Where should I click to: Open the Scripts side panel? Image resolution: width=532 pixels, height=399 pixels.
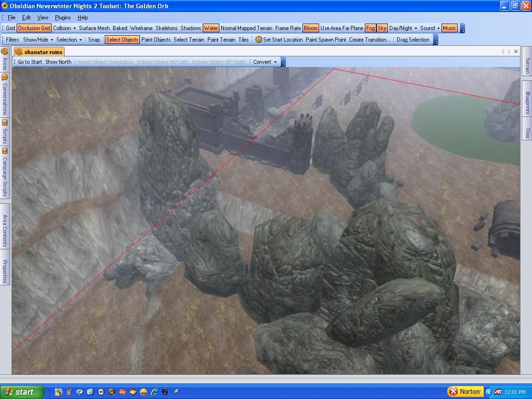5,132
